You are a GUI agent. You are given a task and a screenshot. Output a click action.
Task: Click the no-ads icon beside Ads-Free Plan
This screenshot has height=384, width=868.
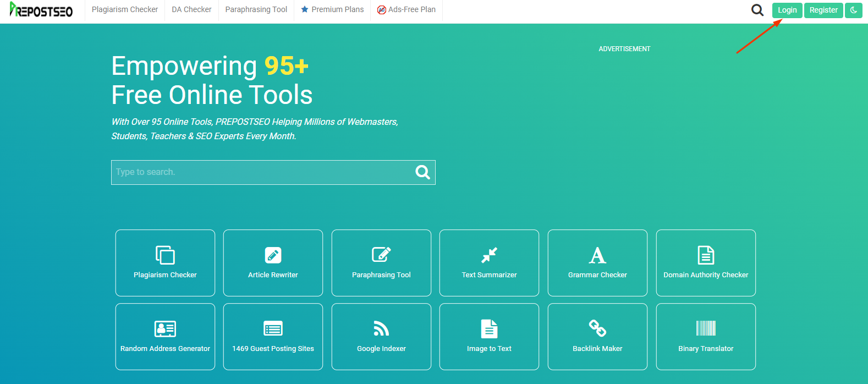[382, 10]
